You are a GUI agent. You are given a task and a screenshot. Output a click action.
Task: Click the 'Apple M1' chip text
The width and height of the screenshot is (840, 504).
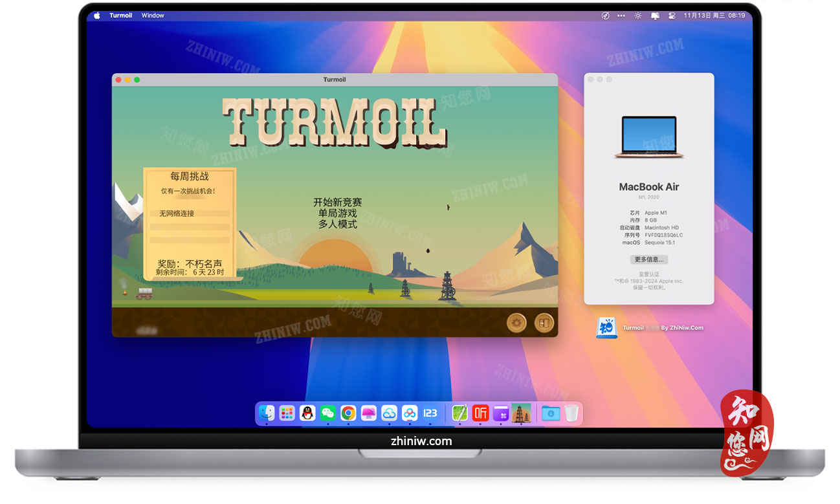[656, 213]
